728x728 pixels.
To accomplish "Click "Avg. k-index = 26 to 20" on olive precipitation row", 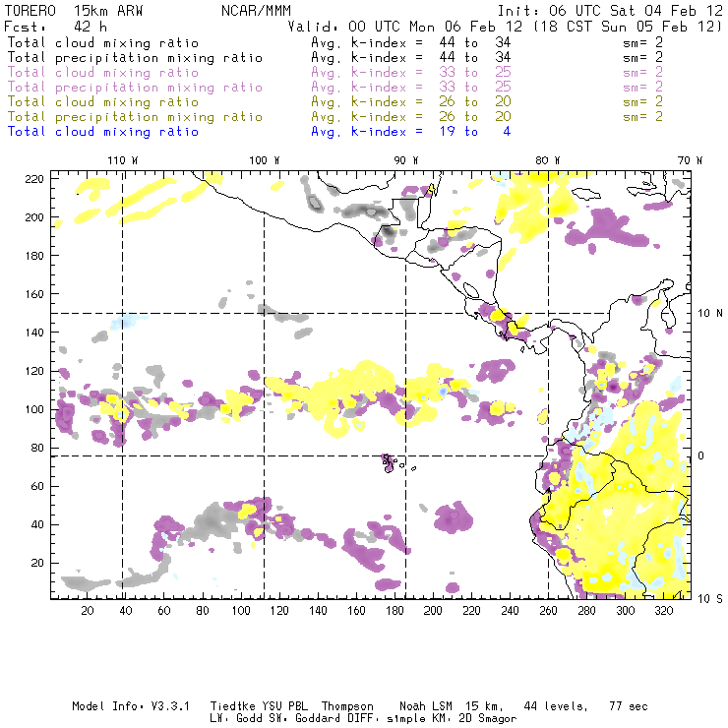I will pyautogui.click(x=411, y=116).
